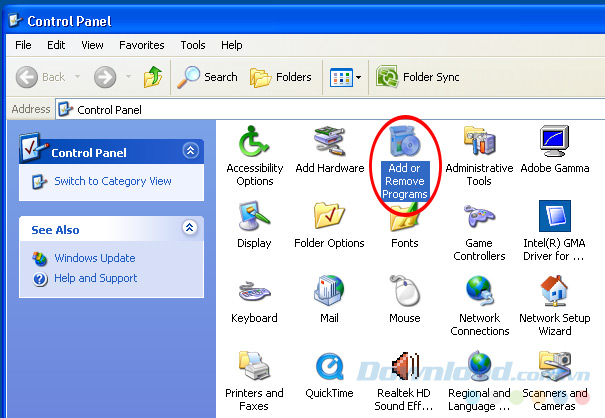Open the Add Hardware wizard icon
The image size is (605, 418).
pyautogui.click(x=329, y=140)
